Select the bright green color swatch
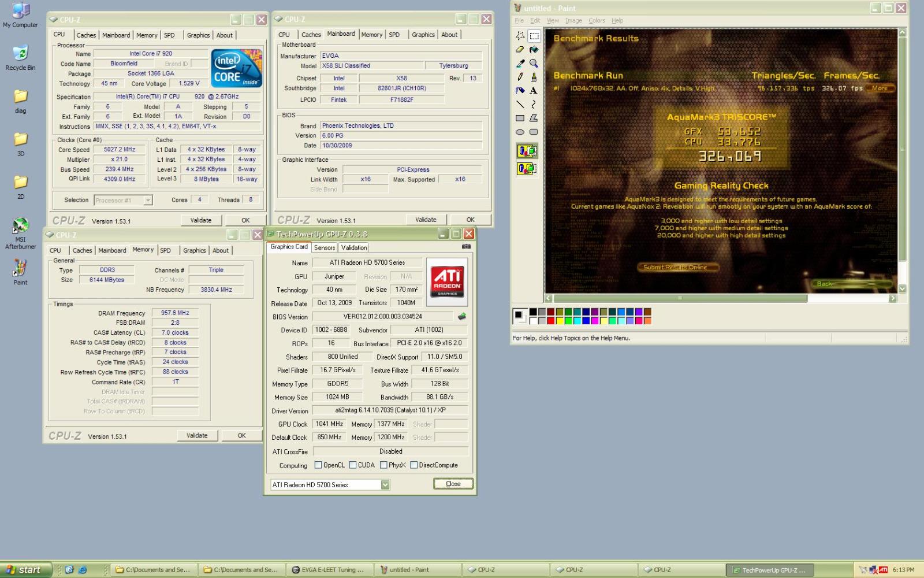924x578 pixels. click(x=568, y=321)
